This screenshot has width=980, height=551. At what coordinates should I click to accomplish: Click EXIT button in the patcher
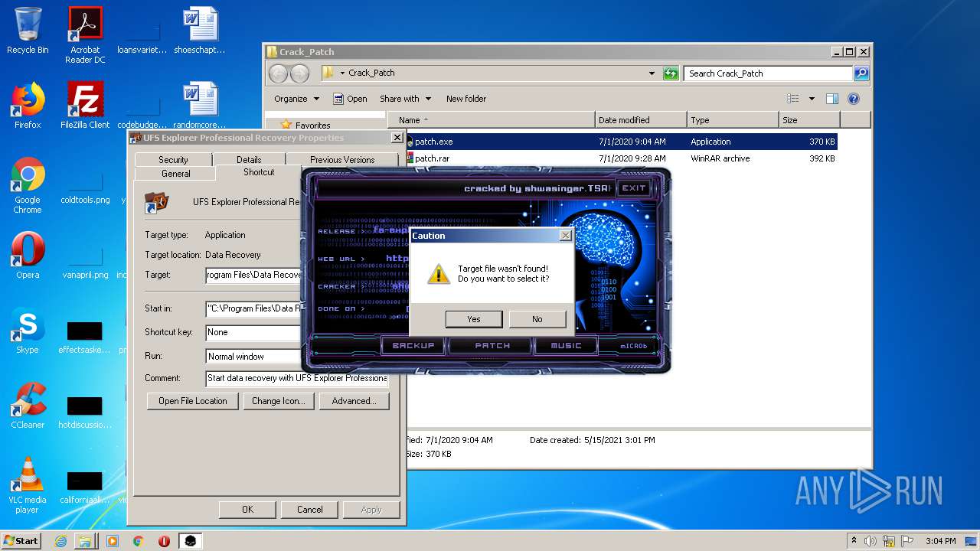point(633,188)
